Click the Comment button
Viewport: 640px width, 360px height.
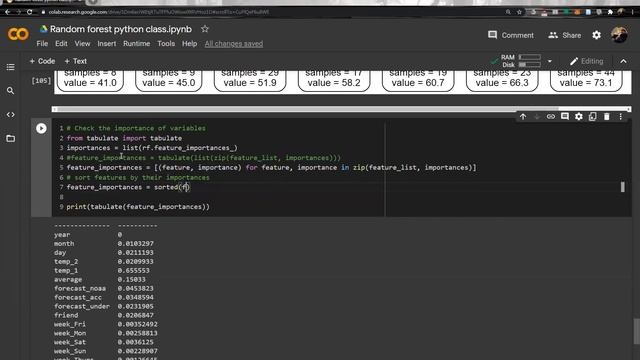(x=511, y=35)
